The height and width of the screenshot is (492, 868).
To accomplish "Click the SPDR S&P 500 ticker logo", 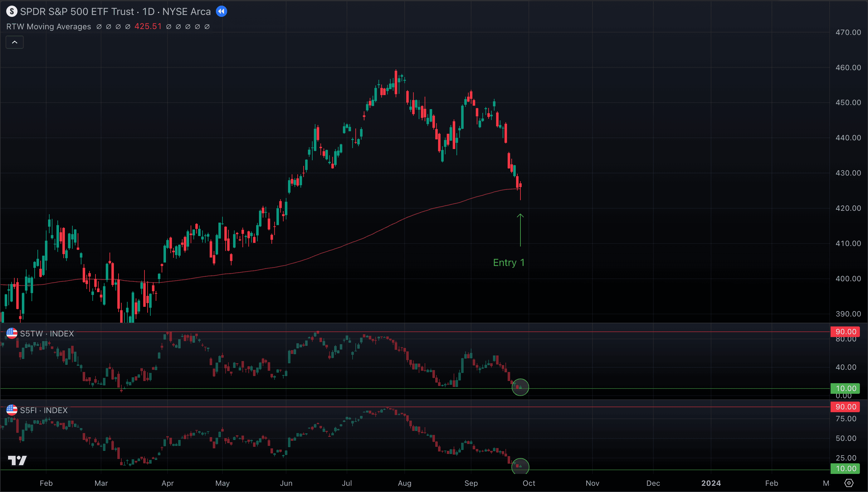I will 12,11.
